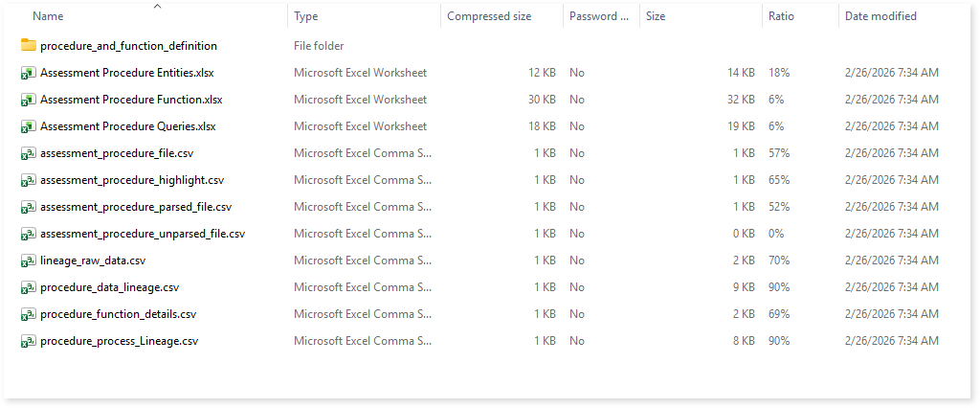Sort by Date modified column header
Image resolution: width=980 pixels, height=408 pixels.
click(x=880, y=16)
